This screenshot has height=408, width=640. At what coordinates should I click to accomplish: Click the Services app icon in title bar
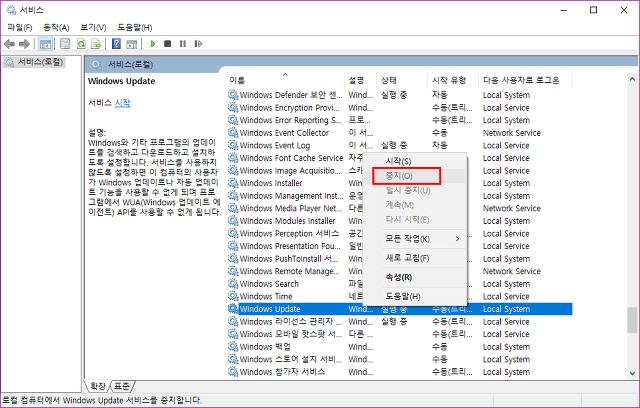point(11,10)
